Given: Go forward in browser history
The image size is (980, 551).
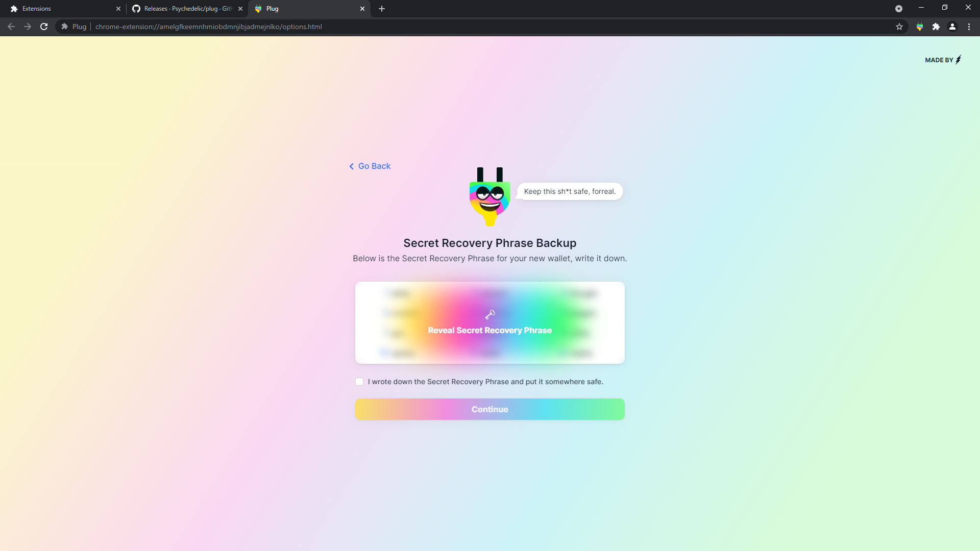Looking at the screenshot, I should pos(28,27).
